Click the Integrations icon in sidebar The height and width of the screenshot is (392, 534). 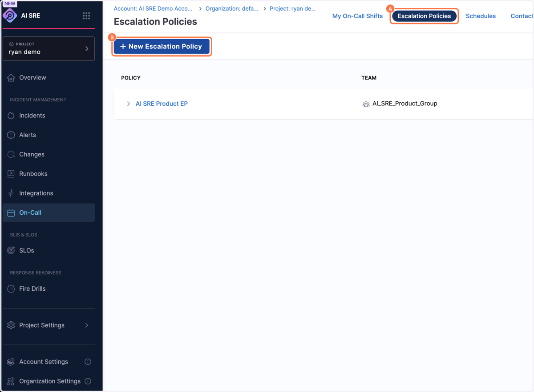pyautogui.click(x=11, y=193)
